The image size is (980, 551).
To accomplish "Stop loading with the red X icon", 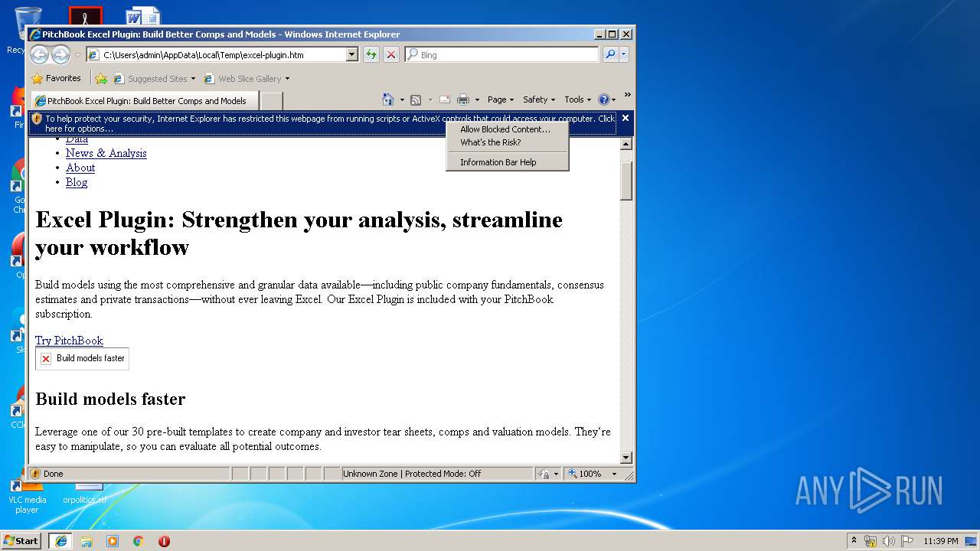I will click(x=391, y=54).
